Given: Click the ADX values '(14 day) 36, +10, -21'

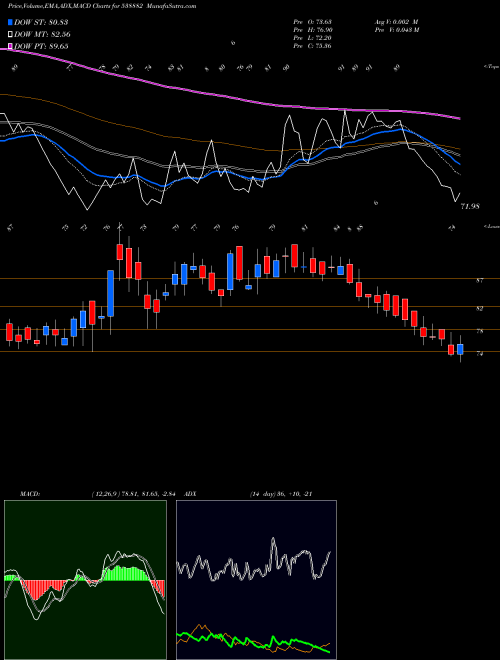Looking at the screenshot, I should coord(280,494).
